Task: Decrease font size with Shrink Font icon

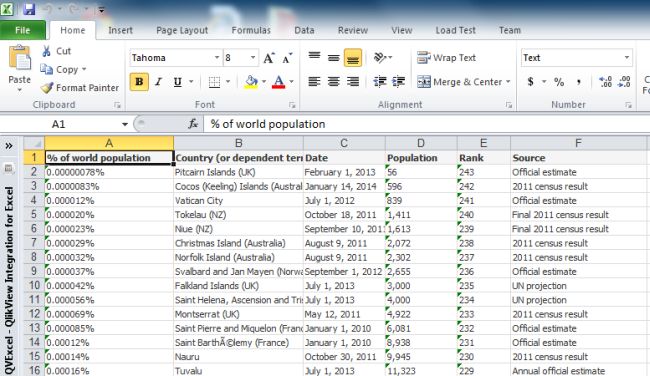Action: point(287,58)
